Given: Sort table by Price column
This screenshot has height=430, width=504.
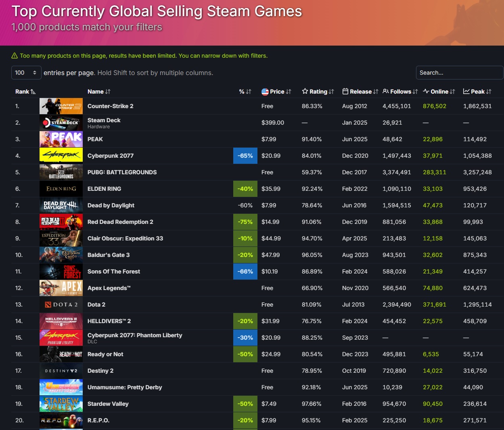Looking at the screenshot, I should click(x=276, y=92).
